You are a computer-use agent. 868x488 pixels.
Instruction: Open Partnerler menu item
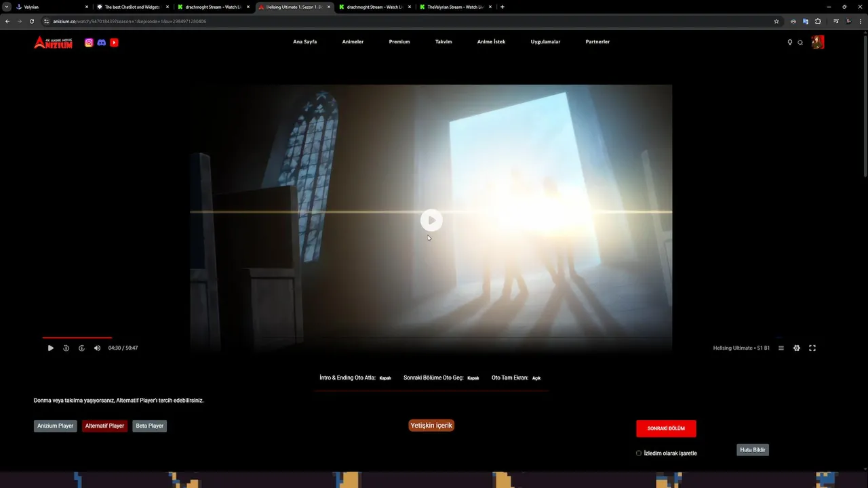597,42
